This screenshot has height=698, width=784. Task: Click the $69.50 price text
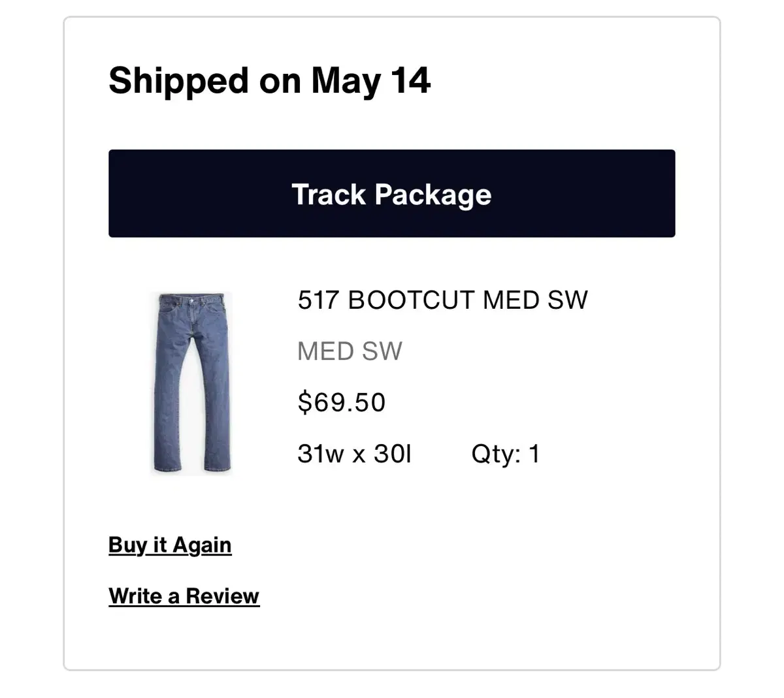(341, 402)
